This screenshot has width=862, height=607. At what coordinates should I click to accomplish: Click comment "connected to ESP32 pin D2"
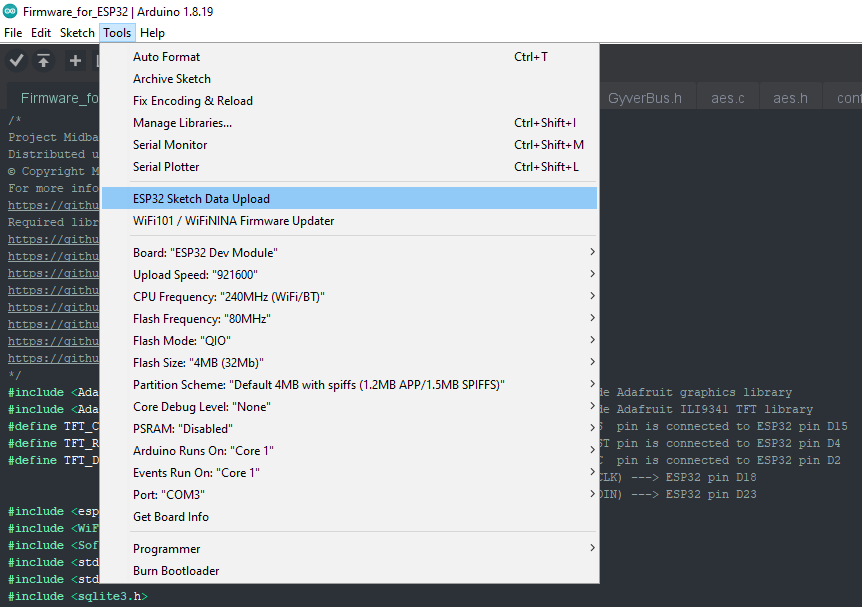(x=753, y=460)
